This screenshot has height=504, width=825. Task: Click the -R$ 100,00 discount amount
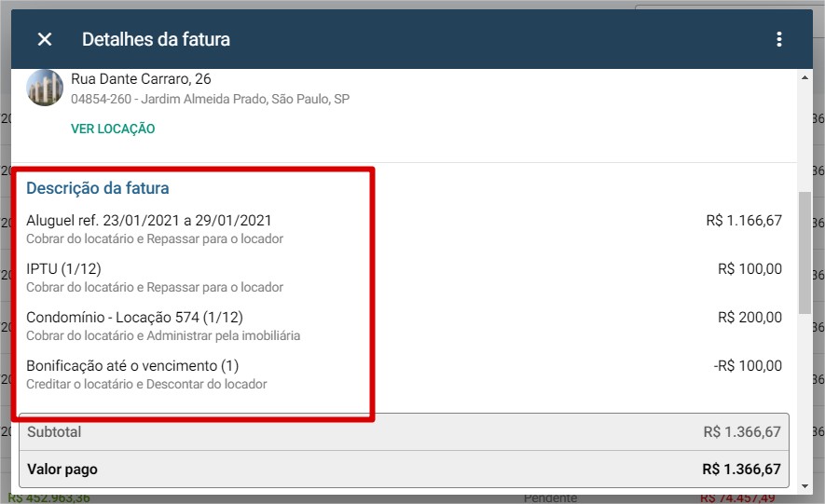click(x=748, y=365)
